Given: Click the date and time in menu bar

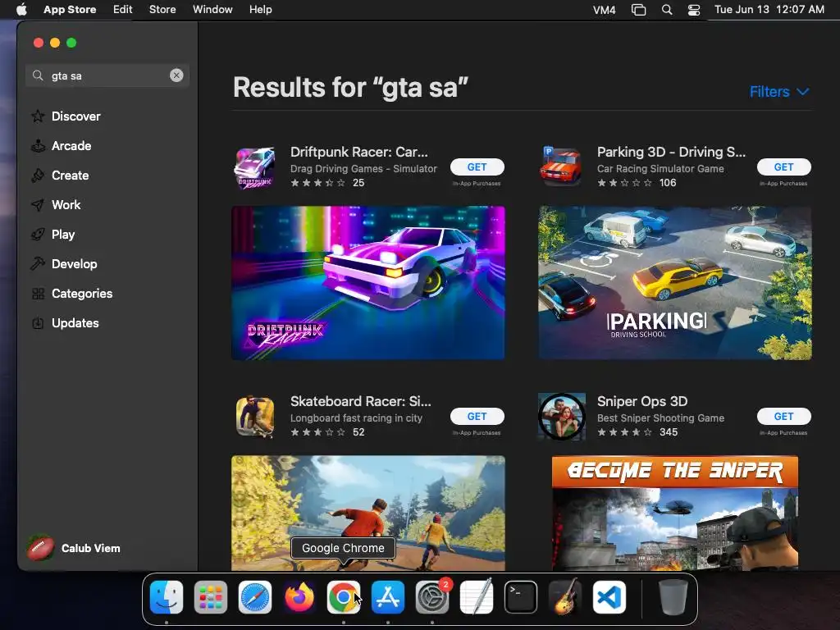Looking at the screenshot, I should pyautogui.click(x=769, y=10).
